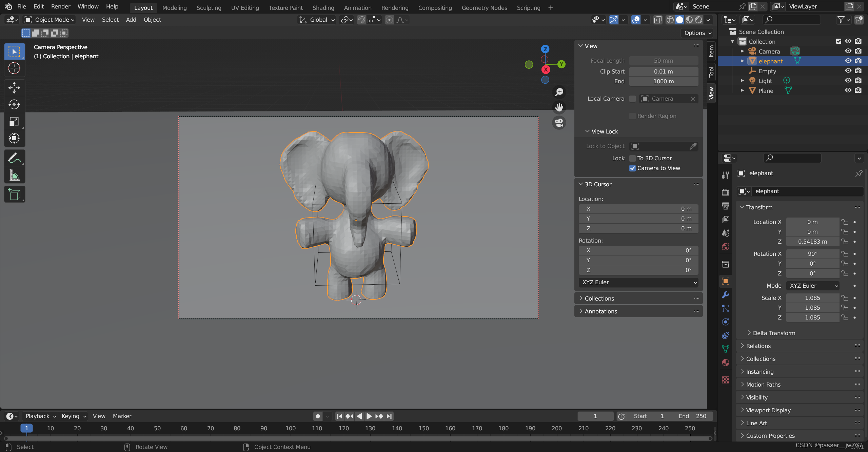Select the Move tool in toolbar
Viewport: 868px width, 452px height.
click(x=14, y=87)
